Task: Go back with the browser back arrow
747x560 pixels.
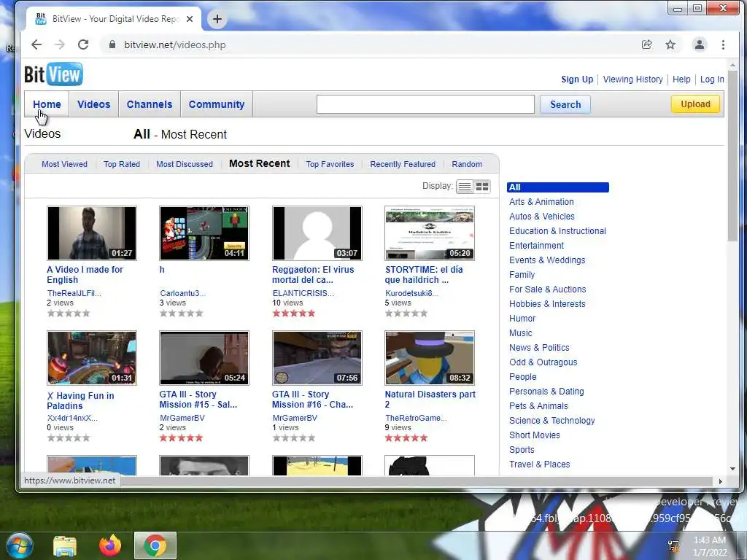Action: pyautogui.click(x=36, y=44)
